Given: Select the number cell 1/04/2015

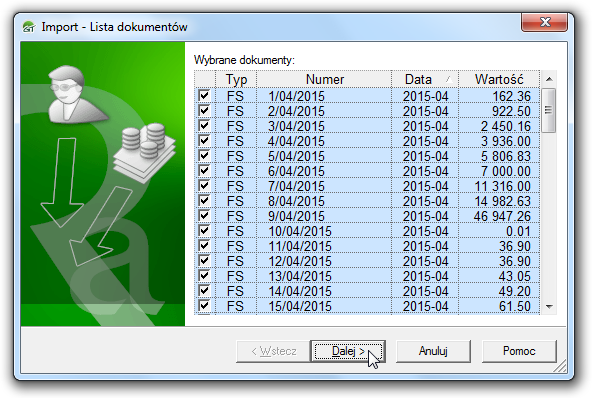Looking at the screenshot, I should (324, 96).
